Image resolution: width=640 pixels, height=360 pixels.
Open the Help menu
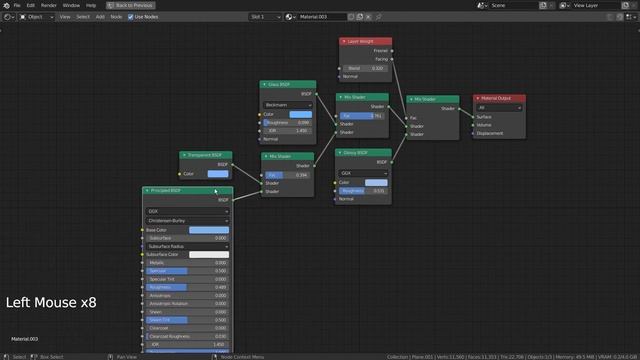(x=91, y=5)
